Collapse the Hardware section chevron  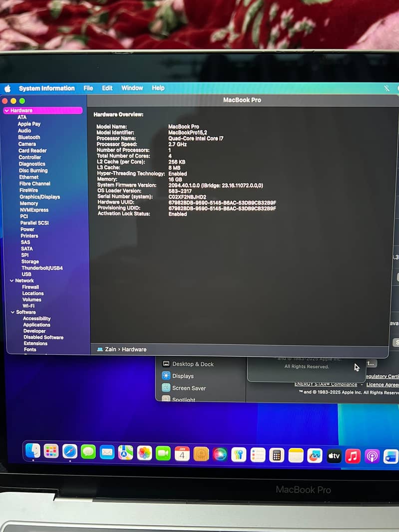click(x=7, y=111)
